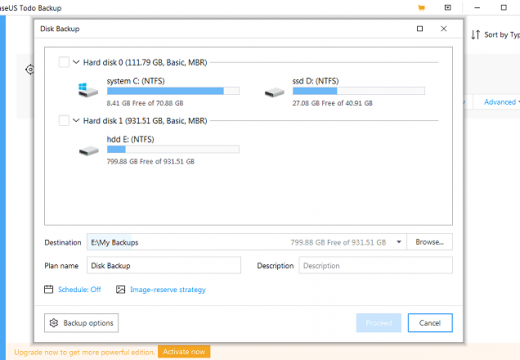Select the ssd D: (NTFS) label
The width and height of the screenshot is (520, 360).
(x=316, y=81)
